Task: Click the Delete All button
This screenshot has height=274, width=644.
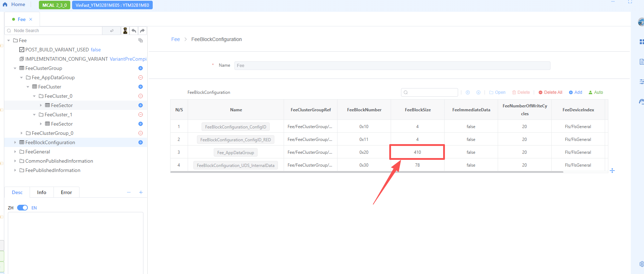Action: 551,92
